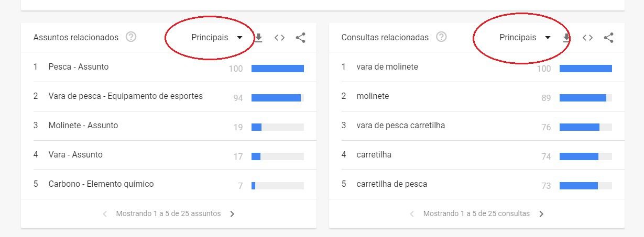644x237 pixels.
Task: Select the vara de molinete query
Action: (387, 67)
